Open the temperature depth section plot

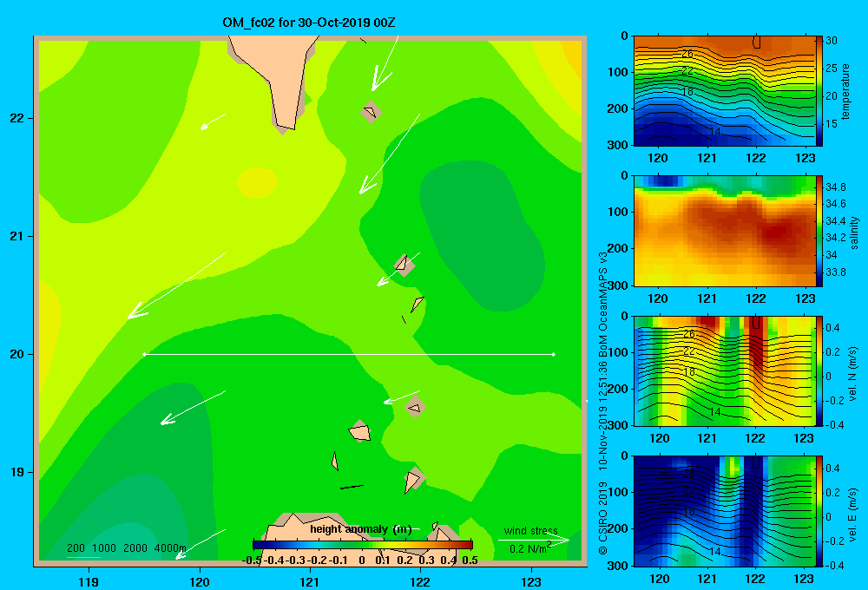(x=724, y=91)
